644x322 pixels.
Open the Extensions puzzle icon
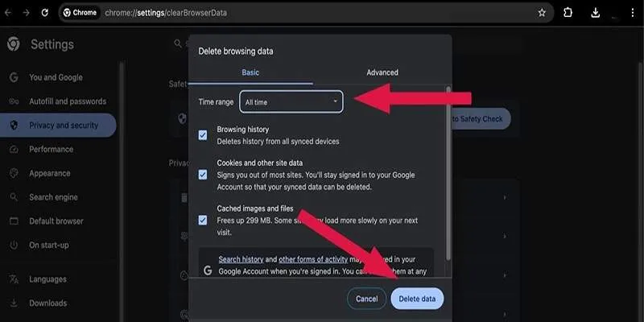tap(568, 13)
